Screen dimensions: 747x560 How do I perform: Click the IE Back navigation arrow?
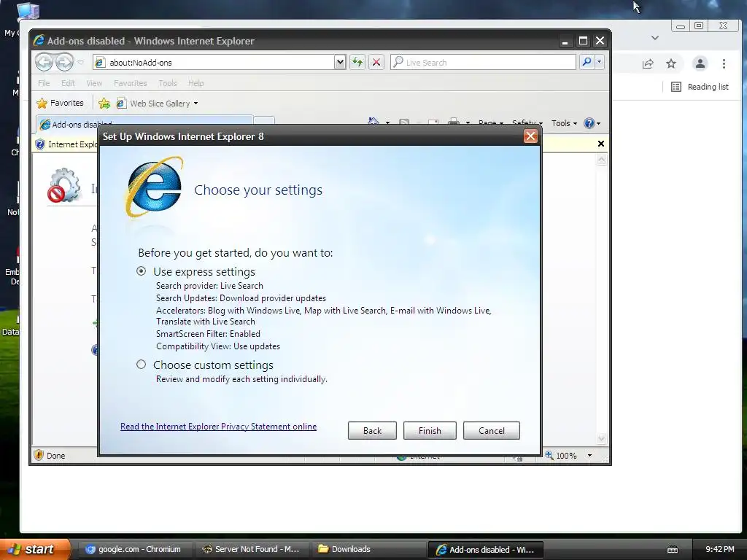(44, 62)
